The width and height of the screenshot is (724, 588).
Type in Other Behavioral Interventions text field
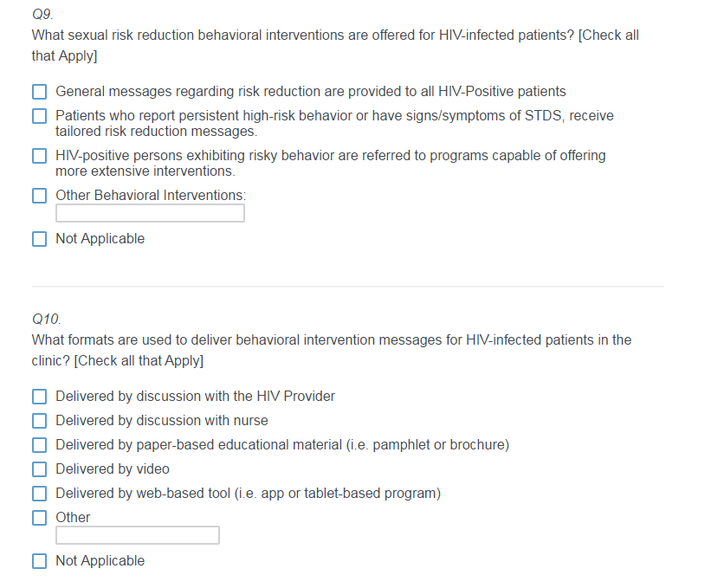tap(150, 213)
